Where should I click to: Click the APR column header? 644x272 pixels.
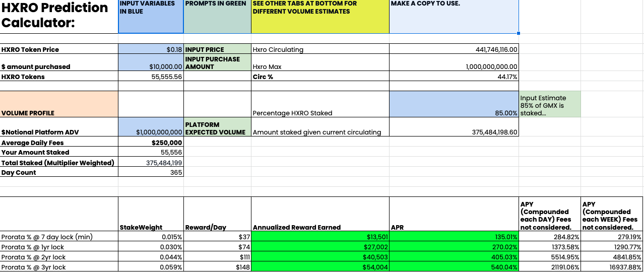(x=454, y=214)
